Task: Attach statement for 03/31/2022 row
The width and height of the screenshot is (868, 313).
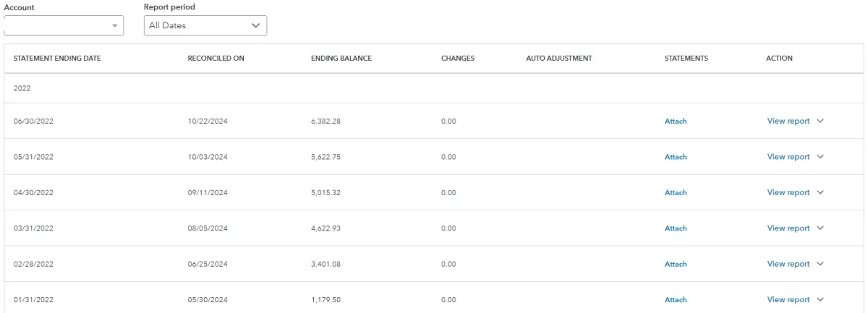Action: coord(676,228)
